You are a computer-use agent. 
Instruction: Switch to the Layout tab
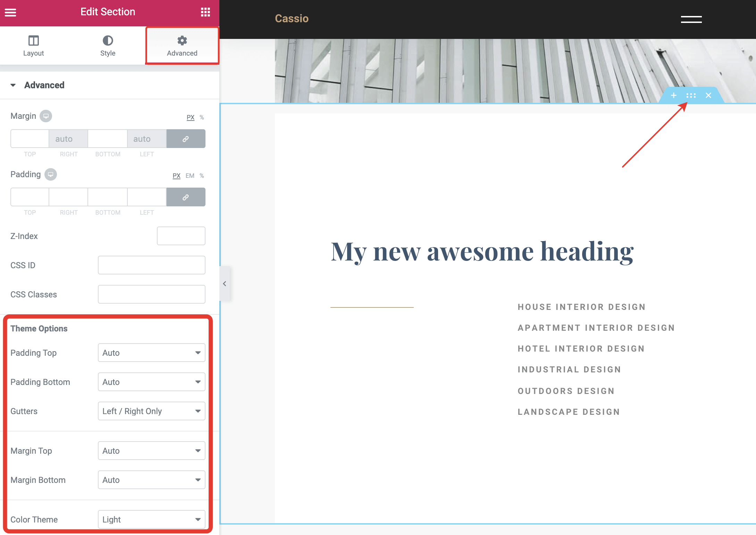pyautogui.click(x=34, y=46)
